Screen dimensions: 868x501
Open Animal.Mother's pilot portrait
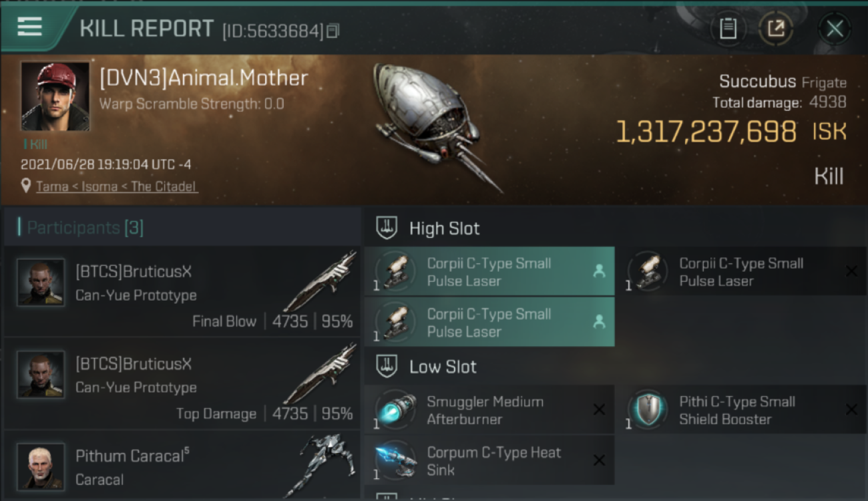pyautogui.click(x=55, y=97)
